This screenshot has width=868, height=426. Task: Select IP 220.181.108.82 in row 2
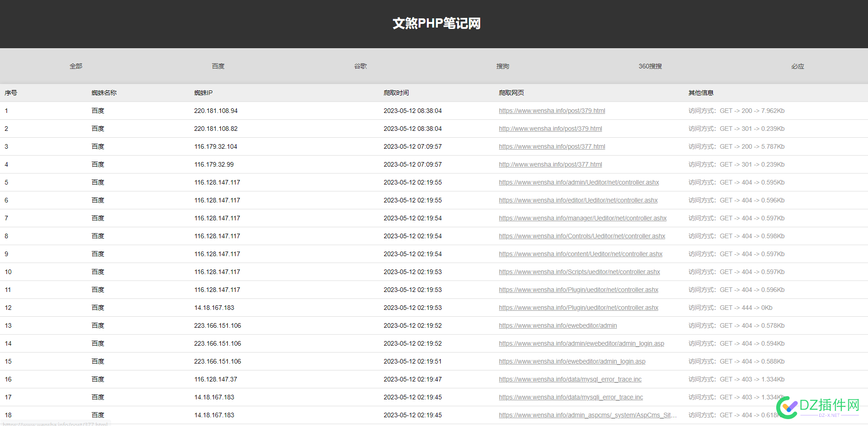216,129
